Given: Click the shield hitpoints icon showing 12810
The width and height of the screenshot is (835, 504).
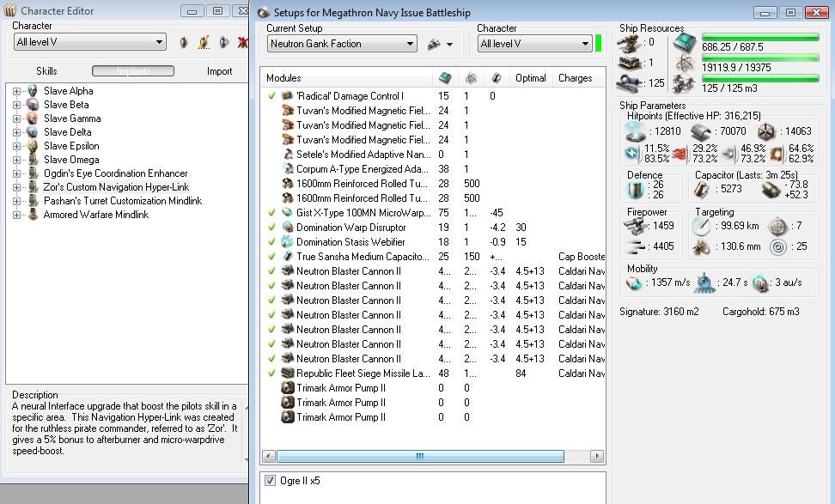Looking at the screenshot, I should pyautogui.click(x=636, y=131).
